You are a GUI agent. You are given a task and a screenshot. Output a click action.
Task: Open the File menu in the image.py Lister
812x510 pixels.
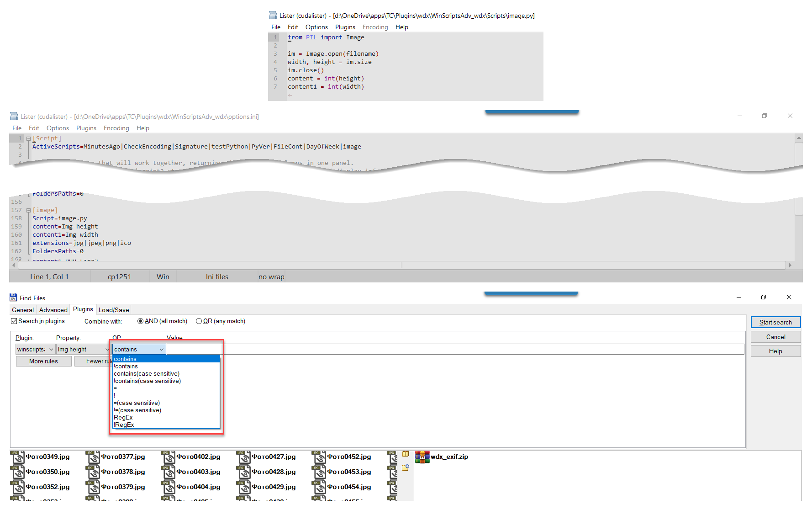tap(276, 27)
